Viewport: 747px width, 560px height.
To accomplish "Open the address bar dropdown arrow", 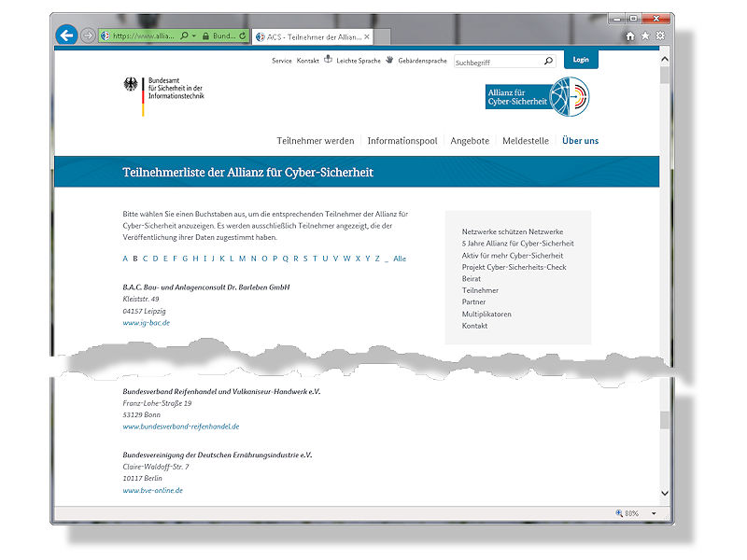I will tap(194, 35).
